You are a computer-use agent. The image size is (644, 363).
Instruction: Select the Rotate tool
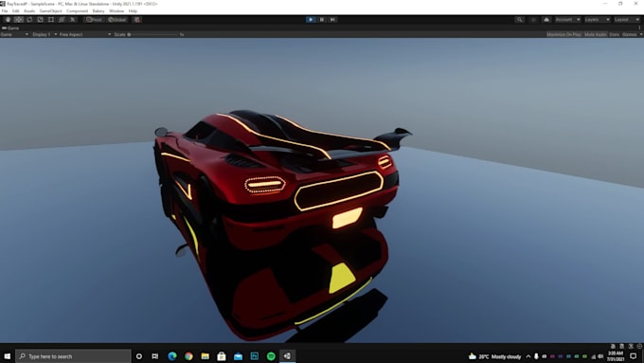(29, 19)
